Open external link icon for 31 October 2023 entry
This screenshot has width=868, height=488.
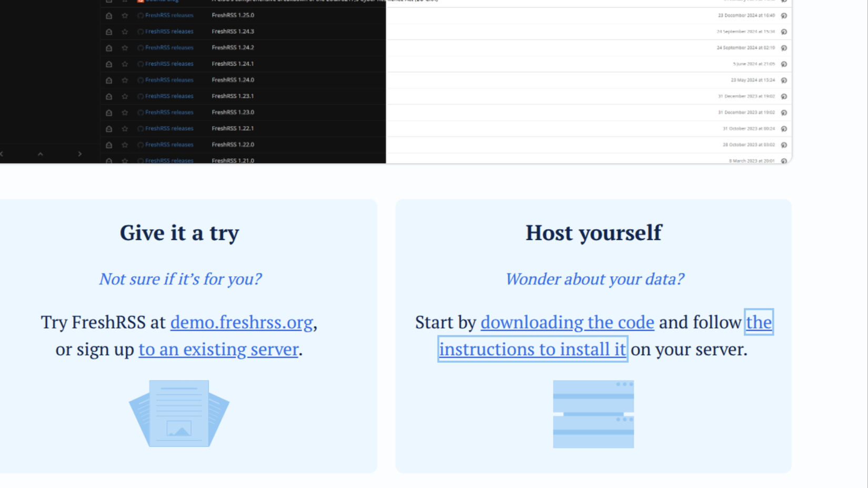[784, 129]
